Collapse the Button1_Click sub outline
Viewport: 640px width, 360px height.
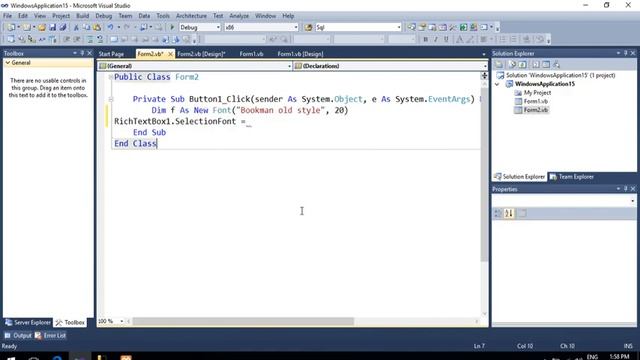(111, 99)
